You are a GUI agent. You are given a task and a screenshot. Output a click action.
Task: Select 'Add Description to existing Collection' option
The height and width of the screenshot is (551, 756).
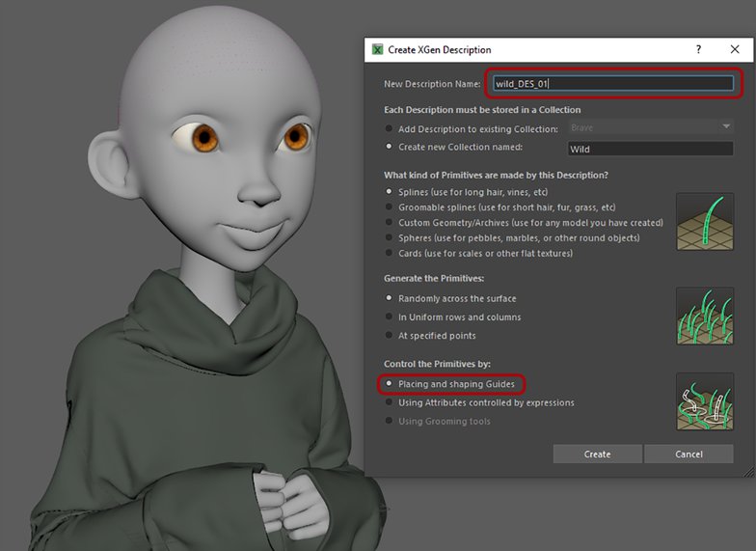click(x=390, y=128)
